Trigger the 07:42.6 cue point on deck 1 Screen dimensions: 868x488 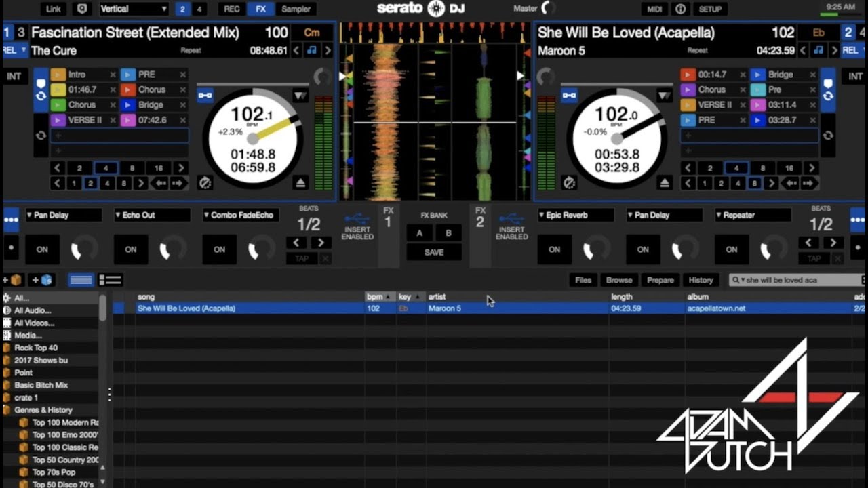pos(127,120)
